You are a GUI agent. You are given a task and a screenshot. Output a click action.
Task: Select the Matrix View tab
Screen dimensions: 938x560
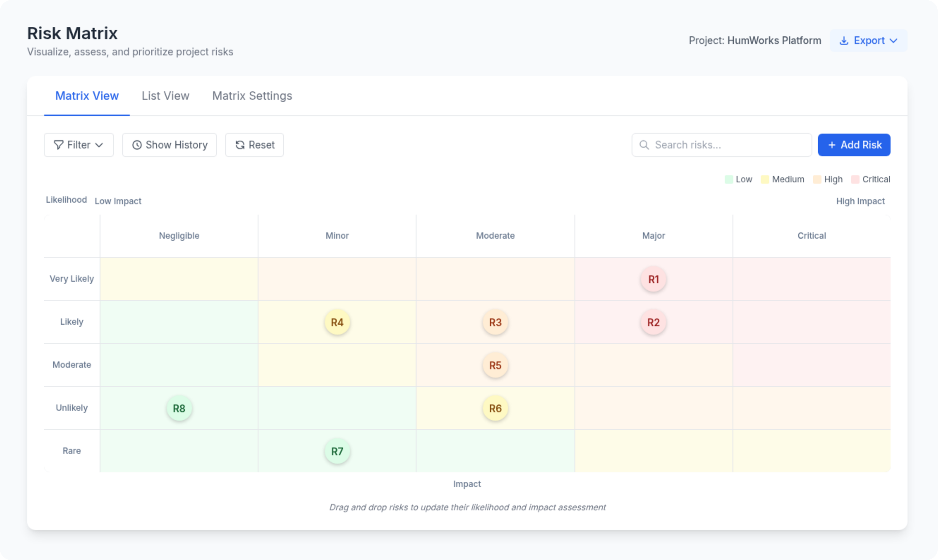point(87,96)
